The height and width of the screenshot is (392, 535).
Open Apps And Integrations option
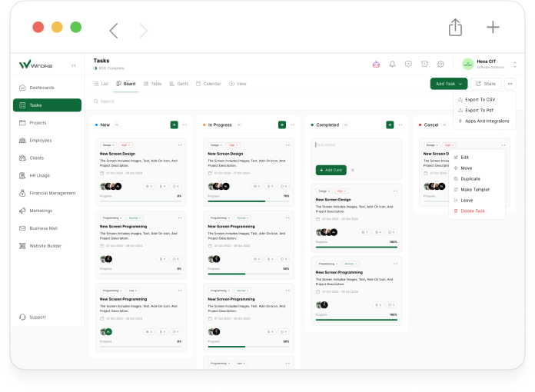(484, 121)
